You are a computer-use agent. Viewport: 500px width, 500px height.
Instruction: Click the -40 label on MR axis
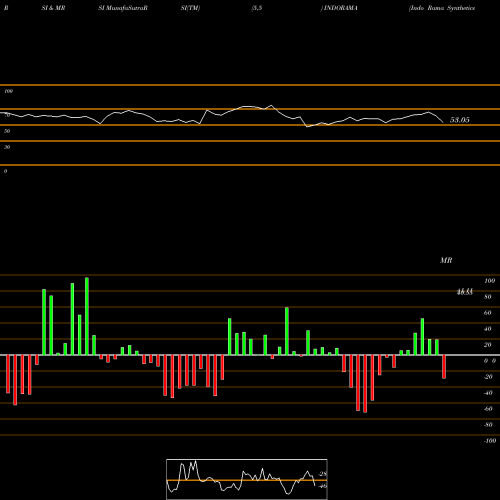pyautogui.click(x=488, y=393)
